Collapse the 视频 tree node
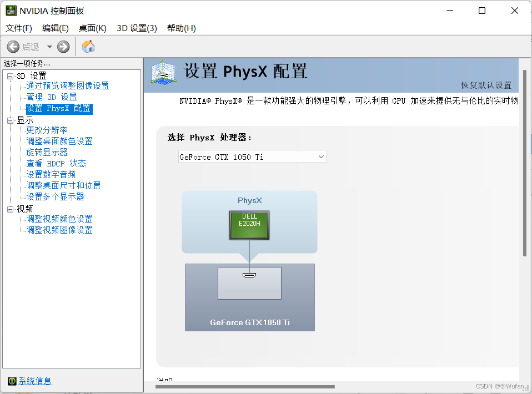The width and height of the screenshot is (532, 394). click(x=11, y=209)
